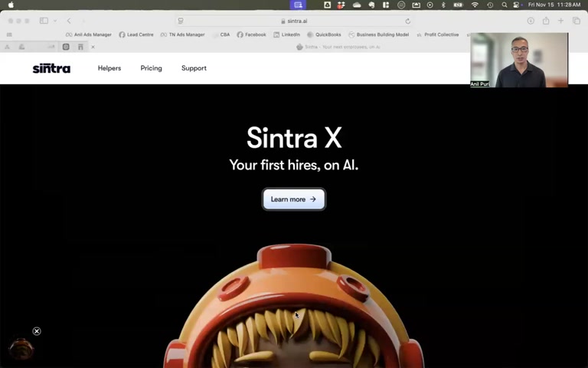Open the QuickBooks bookmark

click(x=324, y=34)
